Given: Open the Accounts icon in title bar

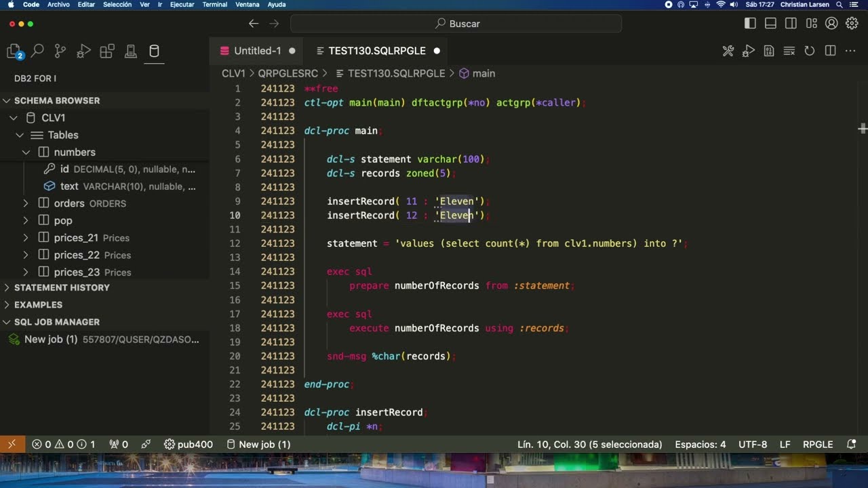Looking at the screenshot, I should 831,24.
